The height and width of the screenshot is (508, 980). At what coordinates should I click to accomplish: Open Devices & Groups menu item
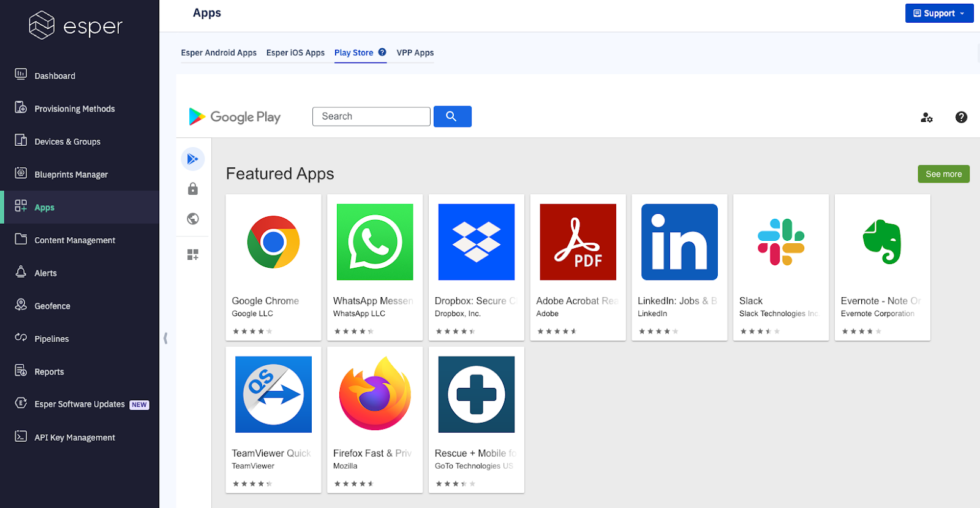(x=67, y=142)
